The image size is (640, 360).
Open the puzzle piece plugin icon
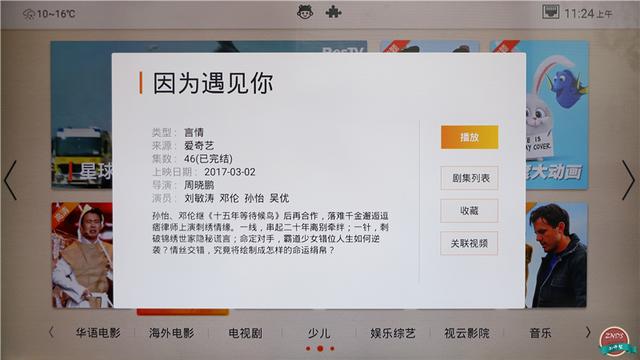[333, 12]
